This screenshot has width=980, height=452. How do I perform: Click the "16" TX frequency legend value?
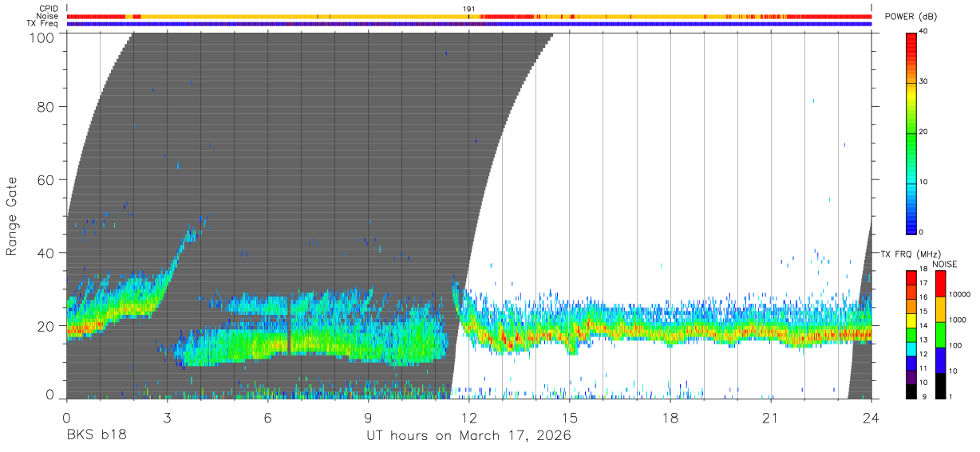click(924, 297)
